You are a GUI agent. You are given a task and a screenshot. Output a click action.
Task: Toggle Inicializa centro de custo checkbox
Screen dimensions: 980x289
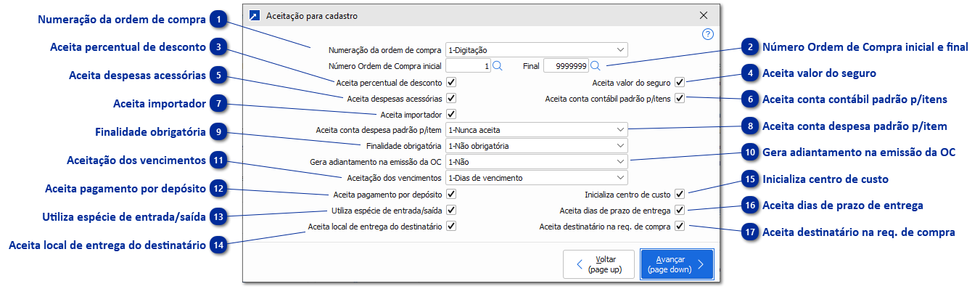[x=680, y=194]
